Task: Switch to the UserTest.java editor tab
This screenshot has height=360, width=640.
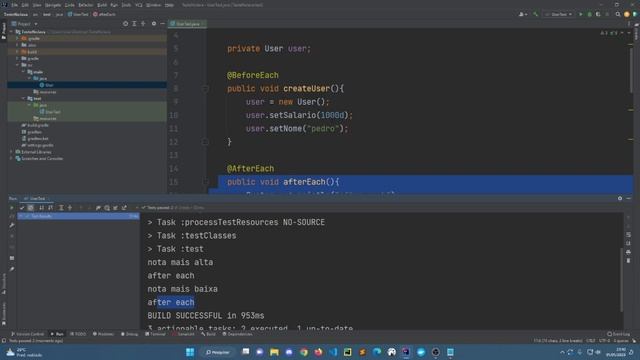Action: tap(187, 24)
